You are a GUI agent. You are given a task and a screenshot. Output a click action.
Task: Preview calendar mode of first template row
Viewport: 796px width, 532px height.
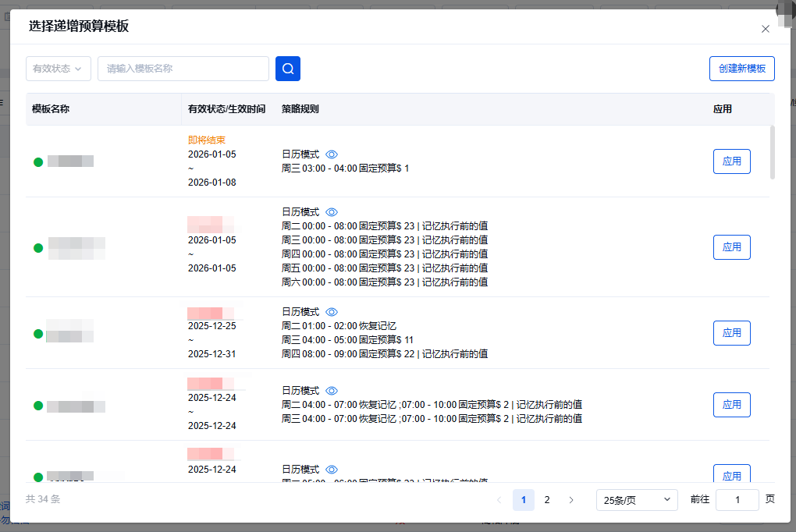pos(331,154)
